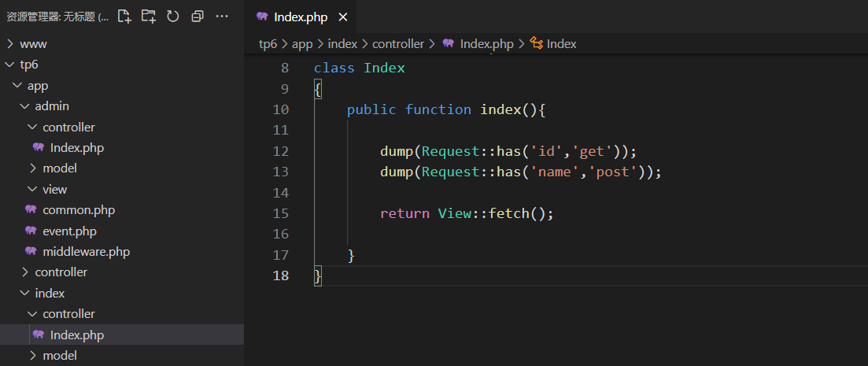Click index in the breadcrumb path
The width and height of the screenshot is (868, 366).
342,44
